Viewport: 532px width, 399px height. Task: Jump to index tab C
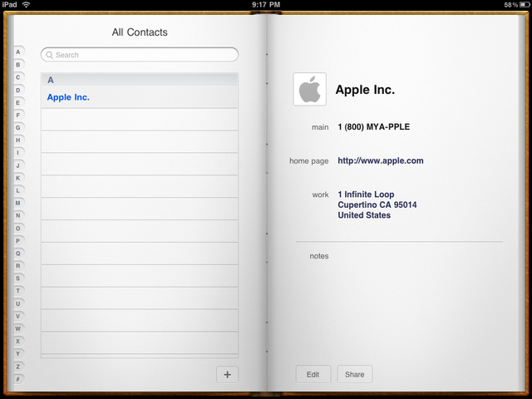coord(18,77)
